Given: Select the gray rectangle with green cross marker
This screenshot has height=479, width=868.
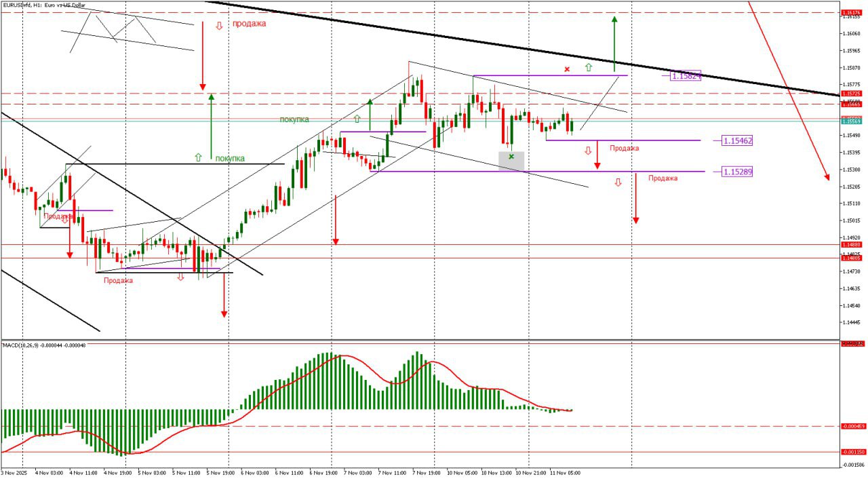Looking at the screenshot, I should (x=511, y=161).
